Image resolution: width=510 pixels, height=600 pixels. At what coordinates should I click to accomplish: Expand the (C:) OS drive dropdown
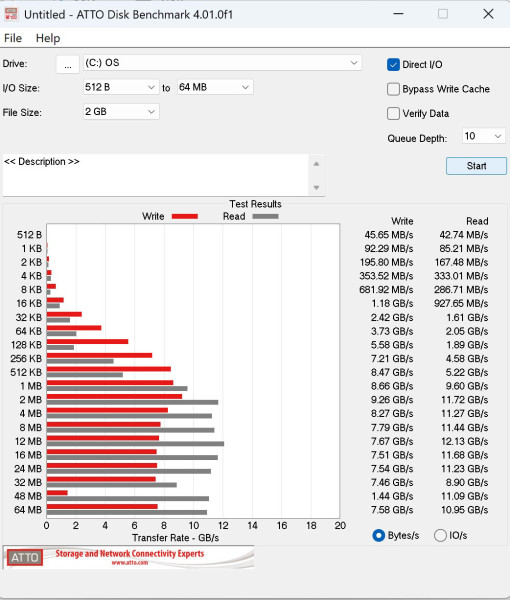point(222,63)
